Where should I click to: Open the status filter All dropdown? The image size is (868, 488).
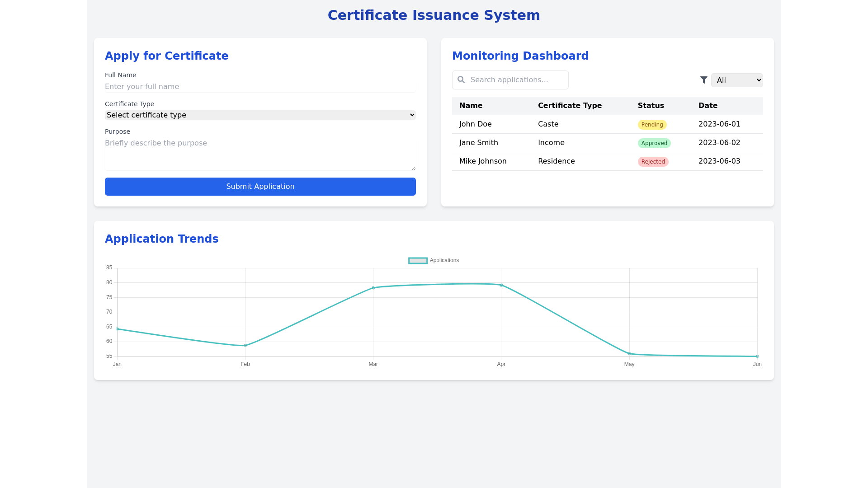[736, 80]
